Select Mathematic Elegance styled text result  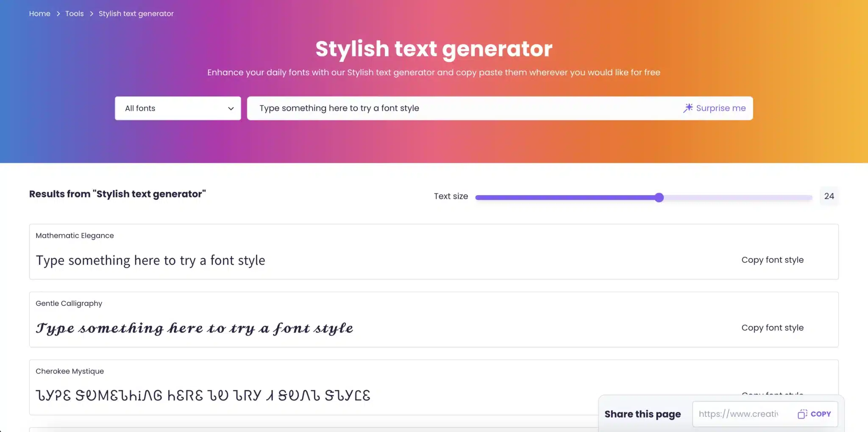click(x=150, y=260)
